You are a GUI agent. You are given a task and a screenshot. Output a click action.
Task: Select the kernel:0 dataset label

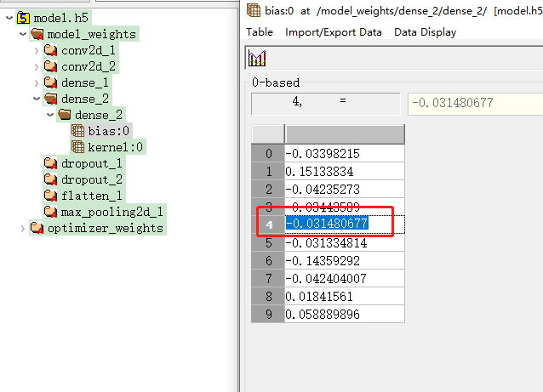point(115,147)
